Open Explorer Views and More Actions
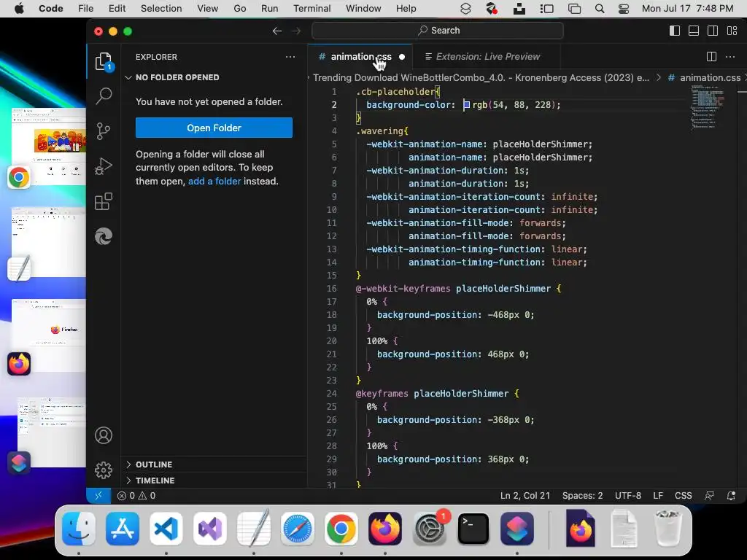747x560 pixels. pos(290,57)
